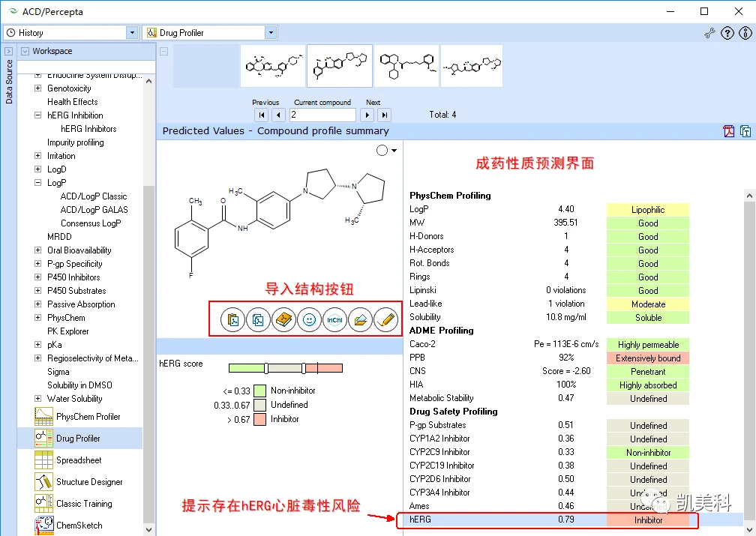Expand the Oral Bioavailability node
756x536 pixels.
[x=37, y=250]
